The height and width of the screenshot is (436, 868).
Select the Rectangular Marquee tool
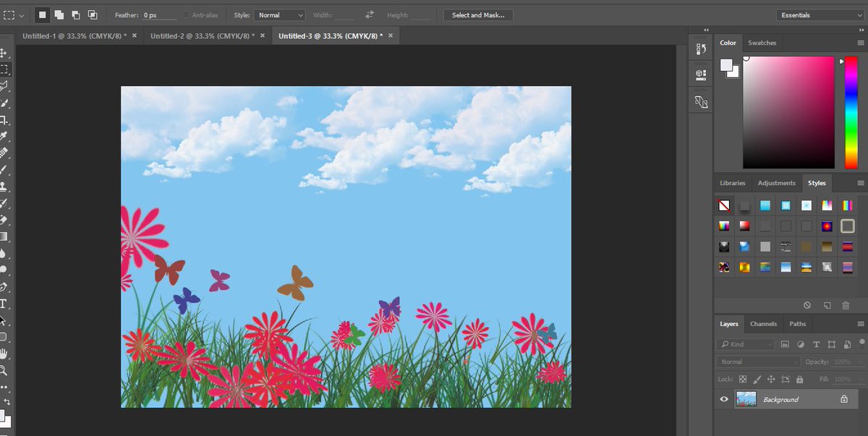4,69
